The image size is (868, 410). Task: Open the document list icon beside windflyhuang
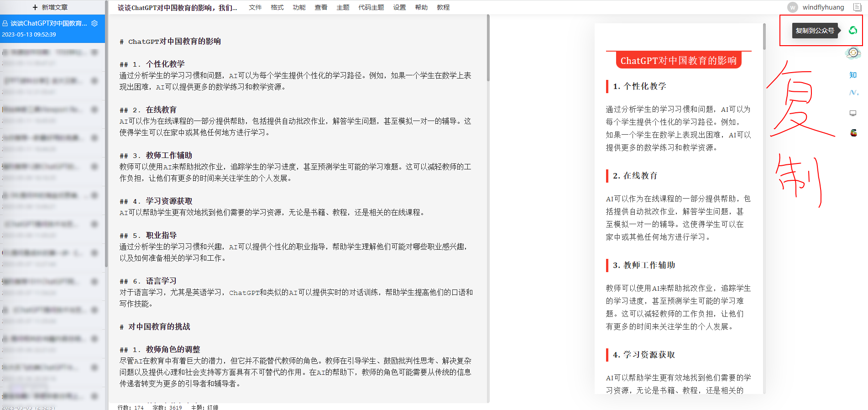pyautogui.click(x=857, y=7)
